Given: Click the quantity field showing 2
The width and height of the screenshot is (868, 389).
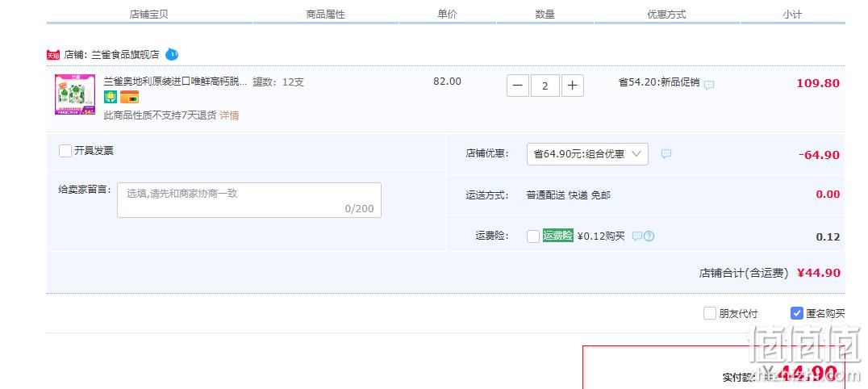Looking at the screenshot, I should click(545, 86).
